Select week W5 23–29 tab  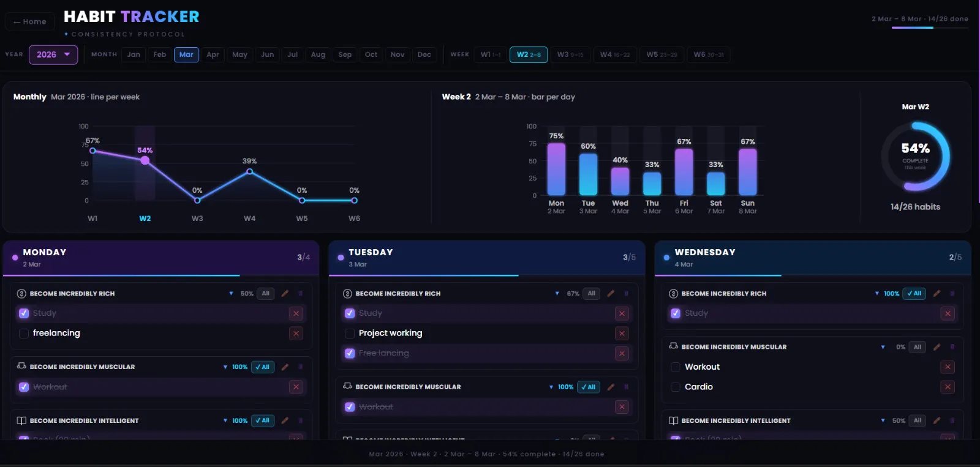coord(661,54)
